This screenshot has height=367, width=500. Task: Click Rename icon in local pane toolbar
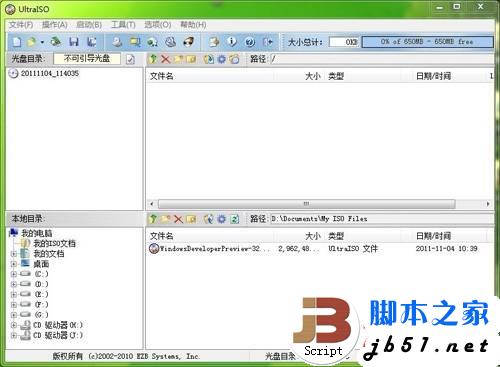191,219
